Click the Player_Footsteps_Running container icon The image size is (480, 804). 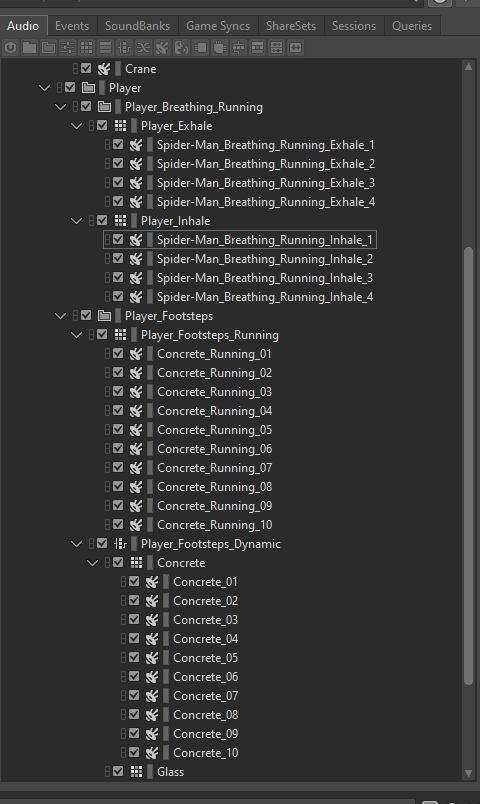tap(120, 335)
